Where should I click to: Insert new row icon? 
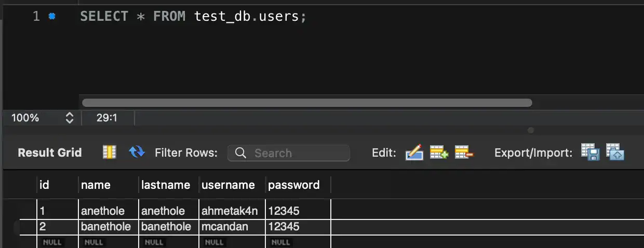click(x=439, y=153)
